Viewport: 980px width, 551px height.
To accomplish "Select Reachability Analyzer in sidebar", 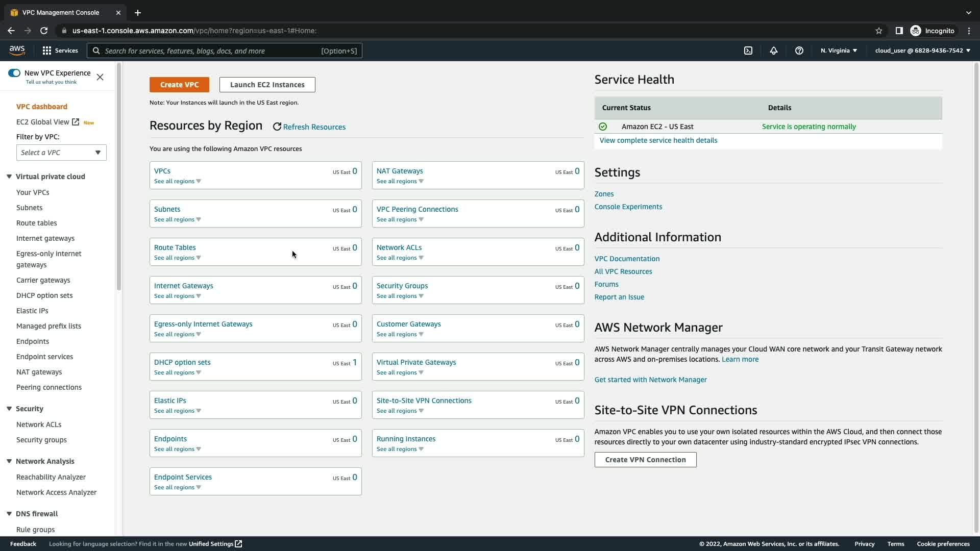I will click(51, 477).
